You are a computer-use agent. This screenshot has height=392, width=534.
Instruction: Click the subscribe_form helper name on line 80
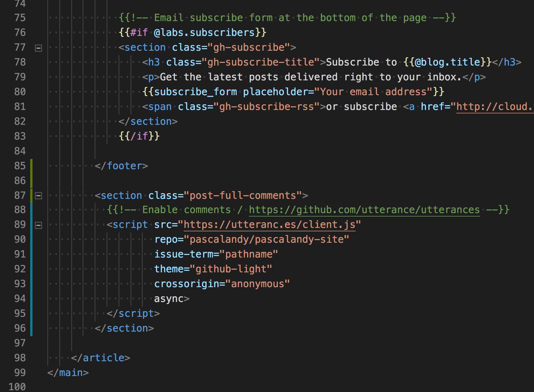(x=195, y=92)
